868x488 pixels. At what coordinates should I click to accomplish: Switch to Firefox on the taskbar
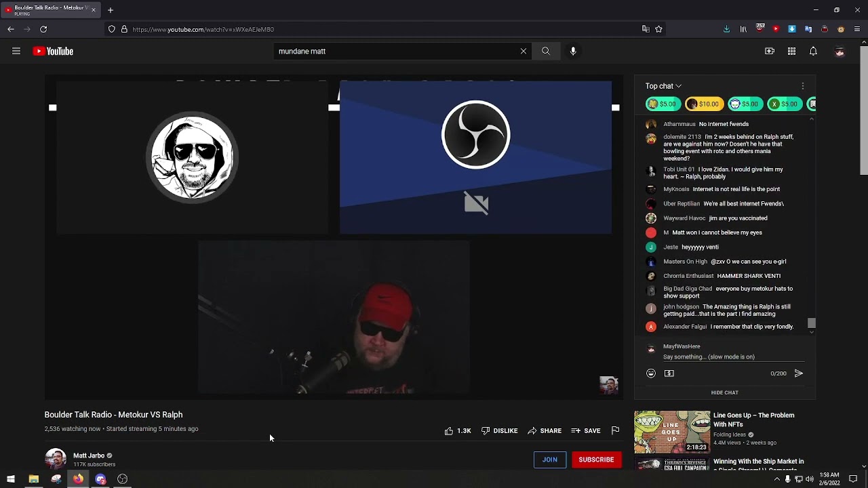coord(79,479)
